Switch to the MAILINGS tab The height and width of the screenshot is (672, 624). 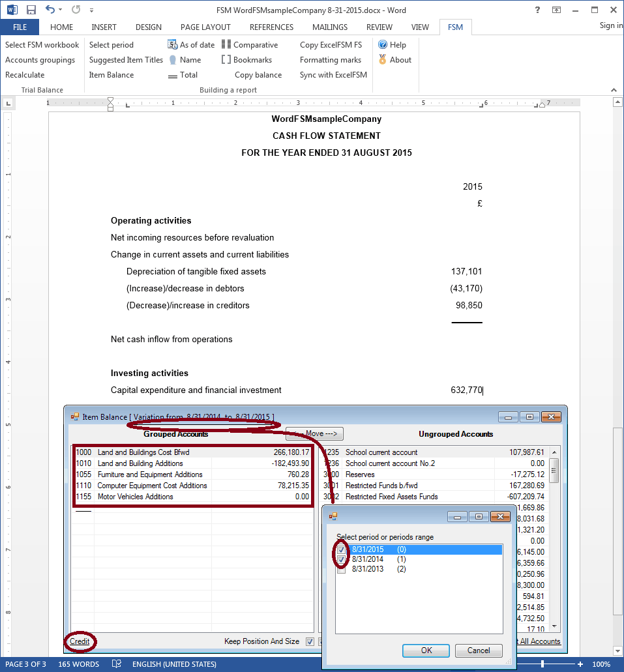[x=330, y=27]
